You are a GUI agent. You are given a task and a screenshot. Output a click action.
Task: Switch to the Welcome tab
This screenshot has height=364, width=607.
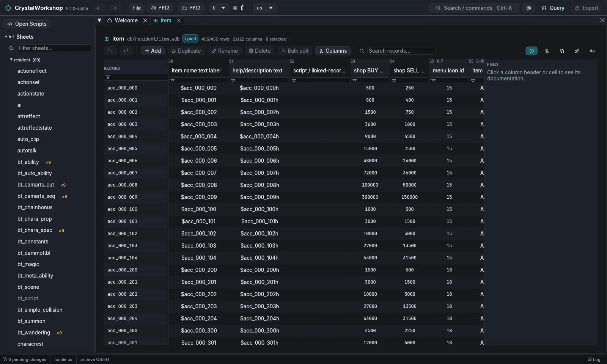coord(123,20)
